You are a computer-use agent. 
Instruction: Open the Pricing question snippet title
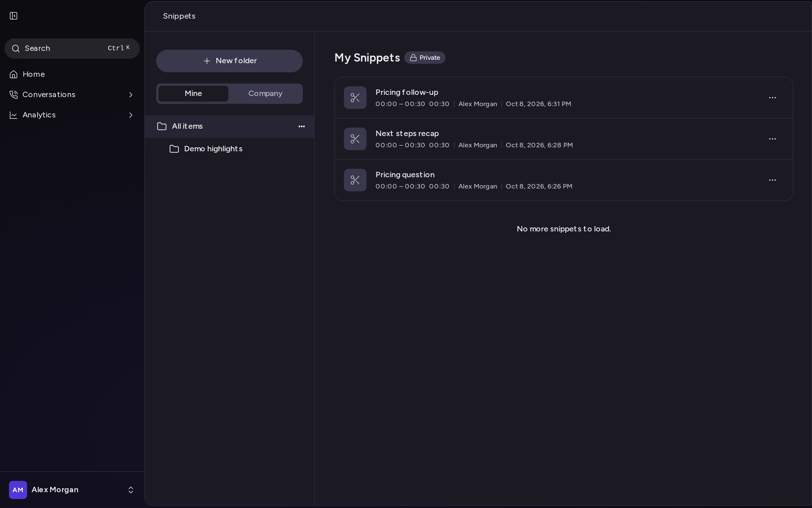[405, 175]
